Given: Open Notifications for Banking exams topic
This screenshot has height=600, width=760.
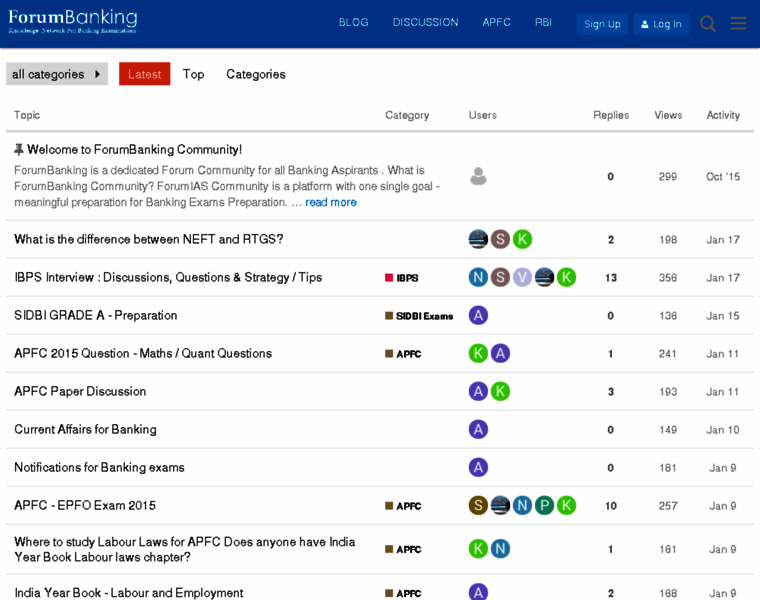Looking at the screenshot, I should 99,467.
